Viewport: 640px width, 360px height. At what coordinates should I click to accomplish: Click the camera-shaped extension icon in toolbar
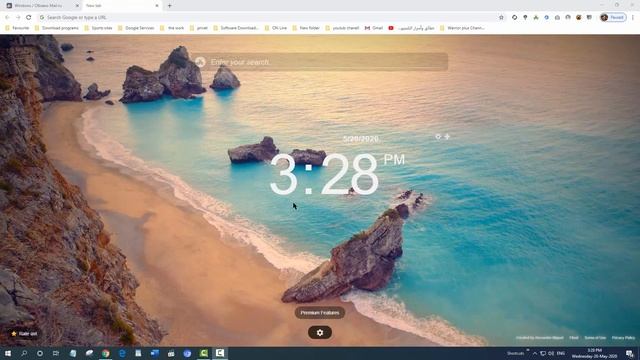coord(557,18)
